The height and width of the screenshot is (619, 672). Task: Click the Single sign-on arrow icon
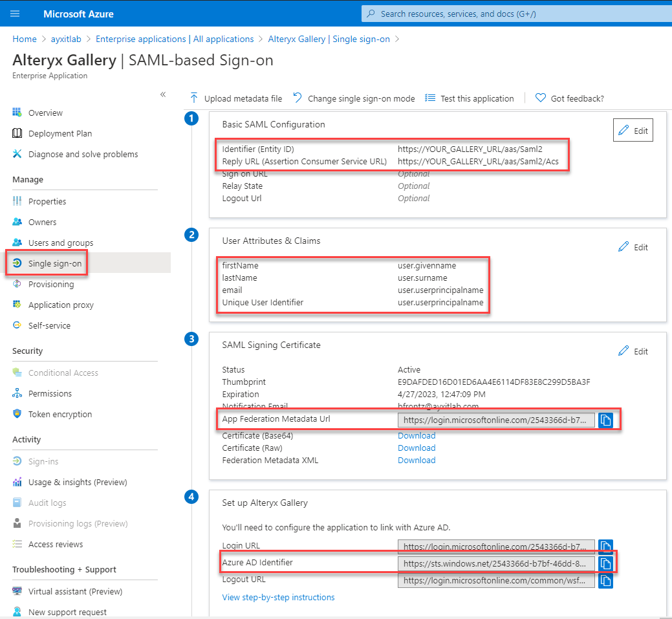click(17, 263)
